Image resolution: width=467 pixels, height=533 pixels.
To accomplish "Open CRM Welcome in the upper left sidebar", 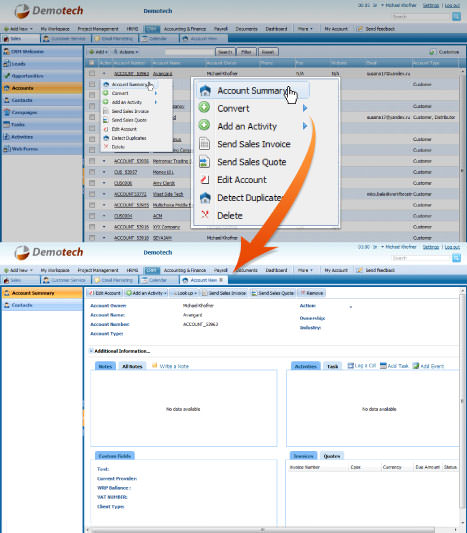I will point(42,51).
